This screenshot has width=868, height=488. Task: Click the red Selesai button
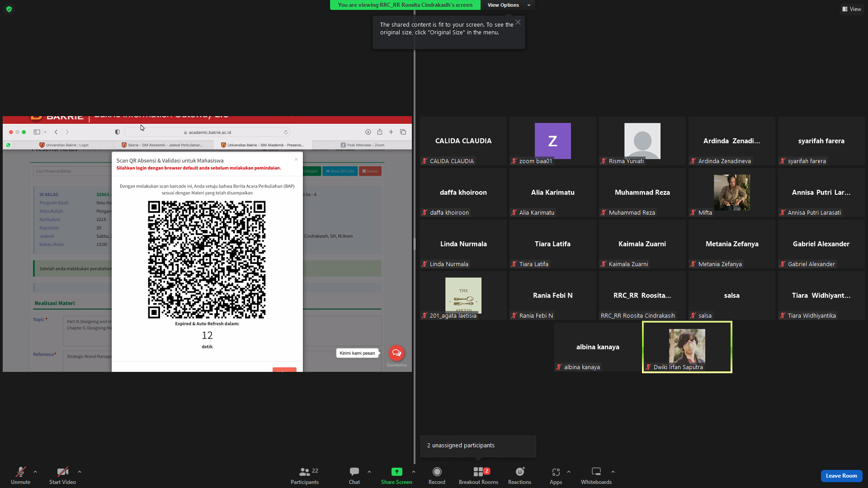tap(370, 171)
